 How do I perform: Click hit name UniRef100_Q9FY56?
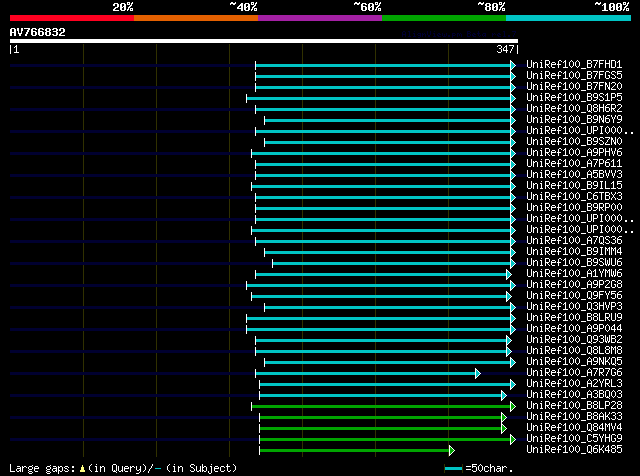tap(574, 296)
